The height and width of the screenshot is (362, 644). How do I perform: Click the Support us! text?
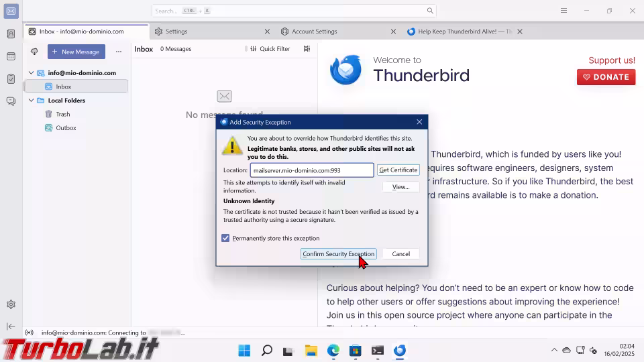click(x=612, y=60)
